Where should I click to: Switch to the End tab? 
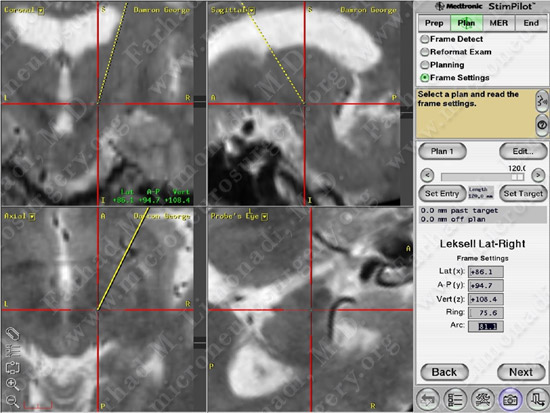coord(531,23)
